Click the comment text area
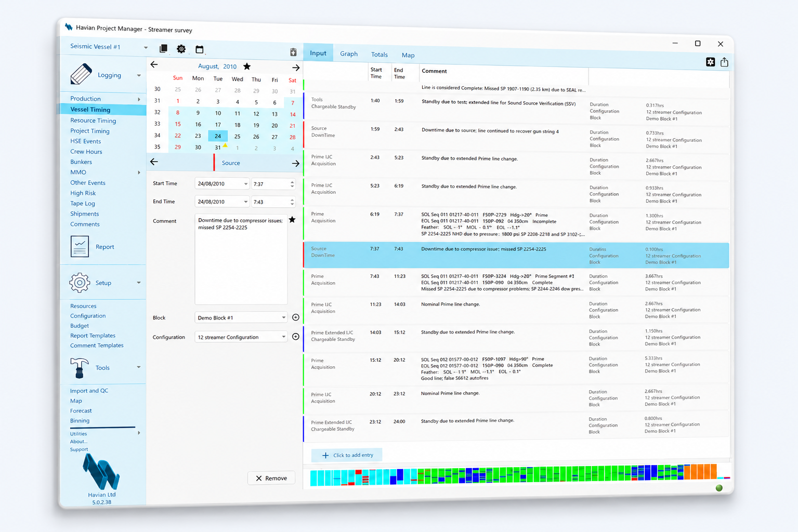The height and width of the screenshot is (532, 798). pyautogui.click(x=241, y=259)
